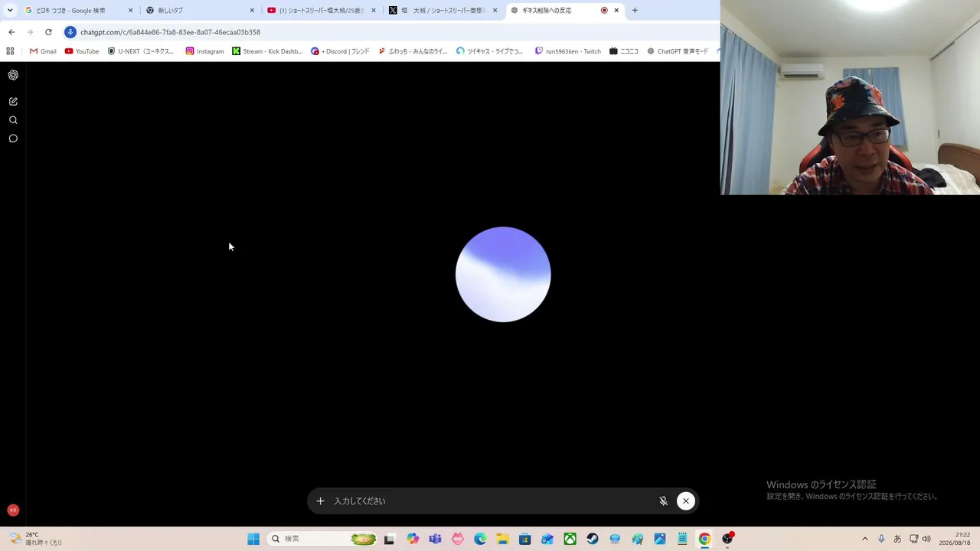Launch Steam from the taskbar
Screen dimensions: 980x551
(593, 539)
